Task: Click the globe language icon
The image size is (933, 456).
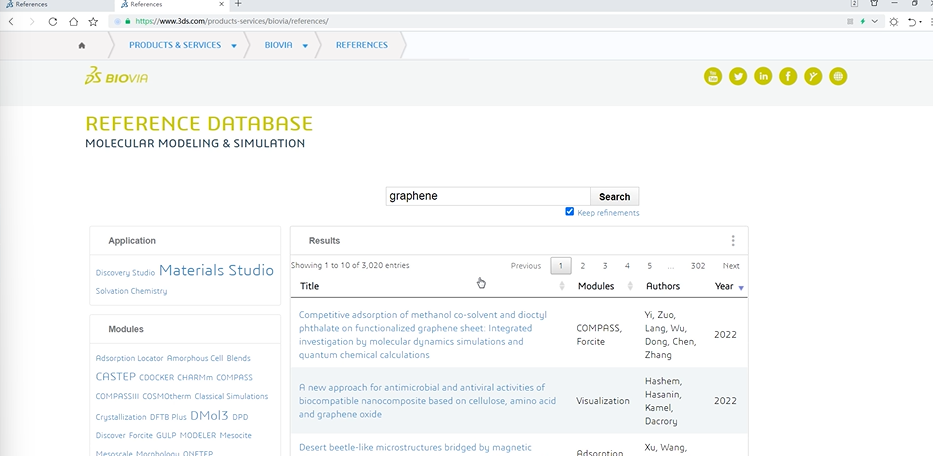Action: click(838, 76)
